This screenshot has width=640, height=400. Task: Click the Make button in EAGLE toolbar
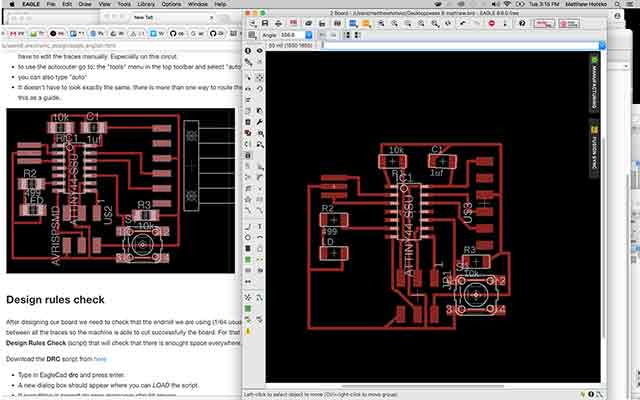545,24
